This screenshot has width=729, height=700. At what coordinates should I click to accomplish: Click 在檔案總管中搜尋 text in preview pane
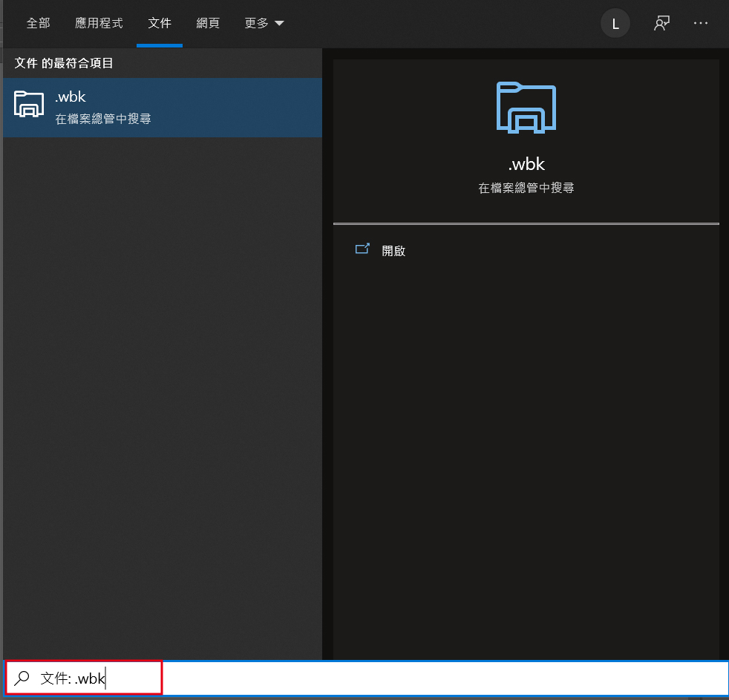pyautogui.click(x=526, y=188)
